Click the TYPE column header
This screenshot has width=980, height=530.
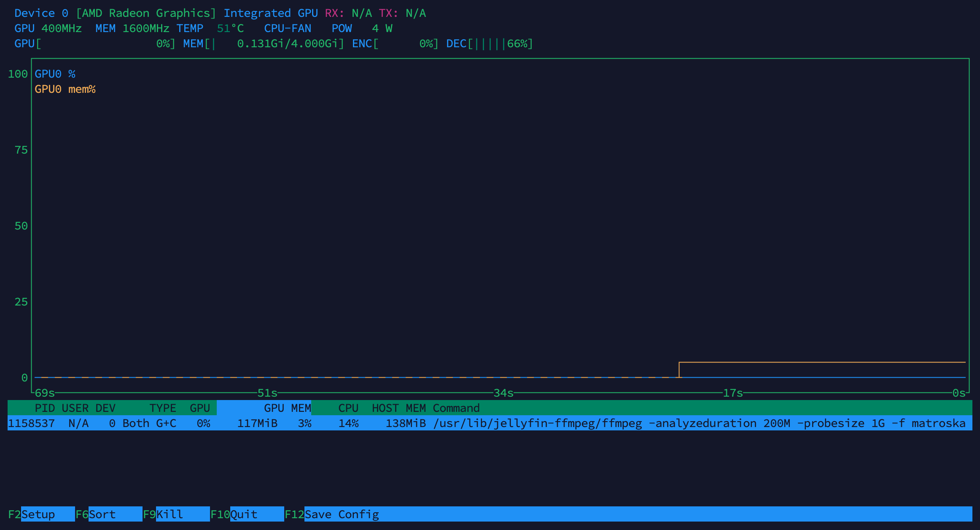click(x=163, y=408)
